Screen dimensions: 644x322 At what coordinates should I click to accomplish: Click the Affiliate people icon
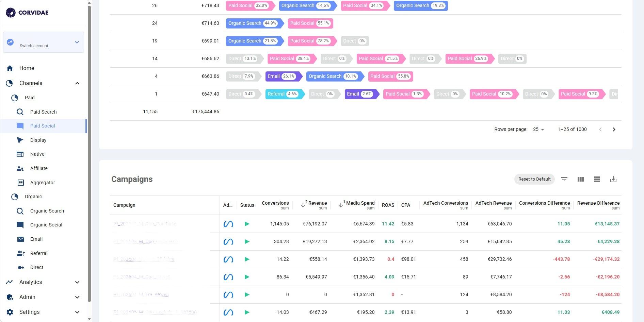(20, 168)
